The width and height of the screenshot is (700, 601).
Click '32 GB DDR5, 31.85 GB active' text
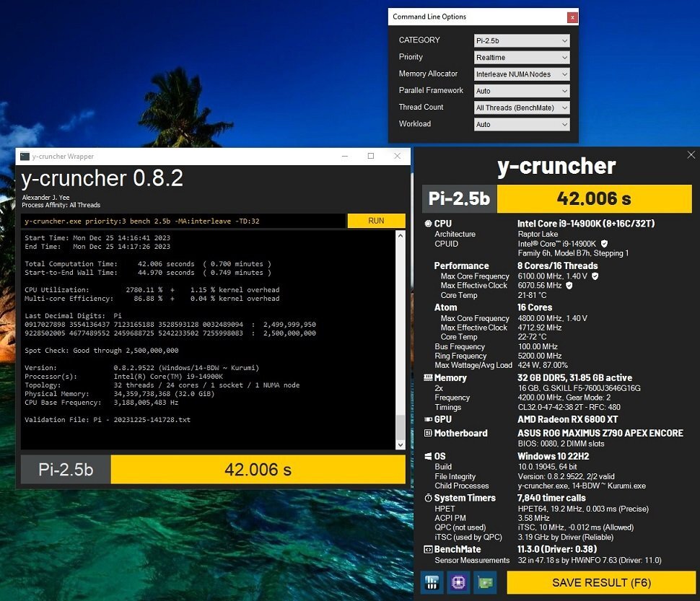(574, 377)
